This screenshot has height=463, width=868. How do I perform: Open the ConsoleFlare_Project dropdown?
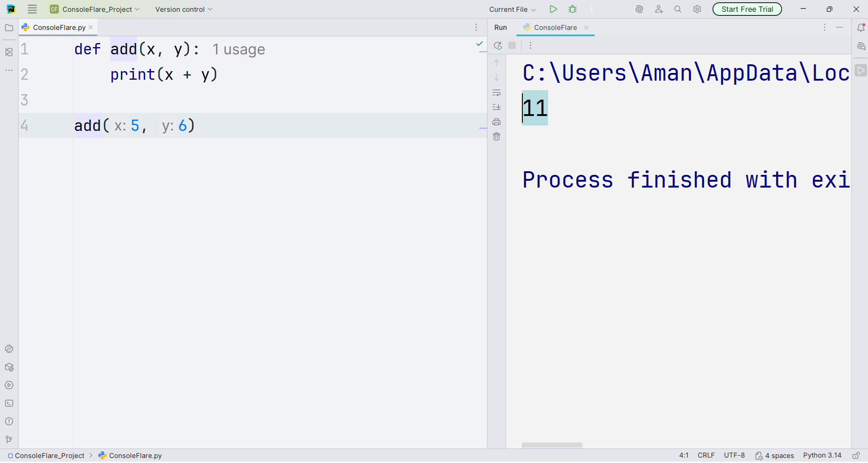coord(95,9)
